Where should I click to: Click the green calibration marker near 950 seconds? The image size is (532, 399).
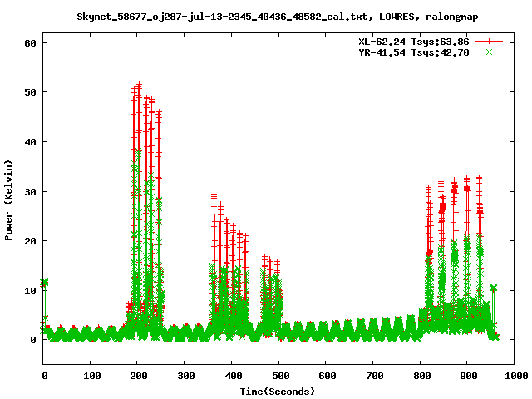[x=493, y=288]
